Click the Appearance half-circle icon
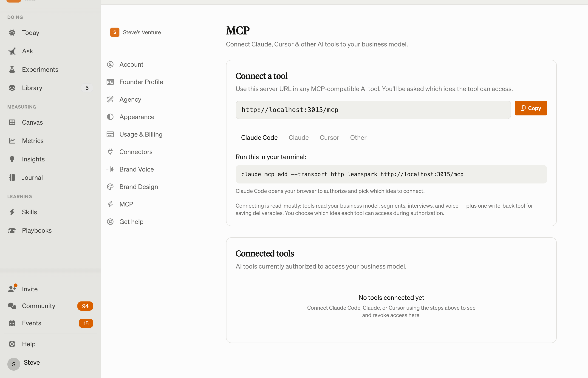588x378 pixels. pos(110,117)
